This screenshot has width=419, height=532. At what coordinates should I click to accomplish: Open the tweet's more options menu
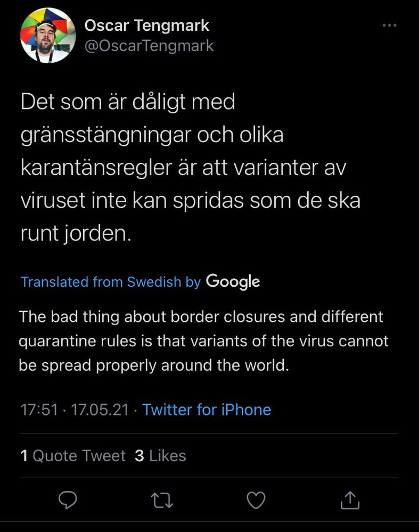(x=390, y=26)
